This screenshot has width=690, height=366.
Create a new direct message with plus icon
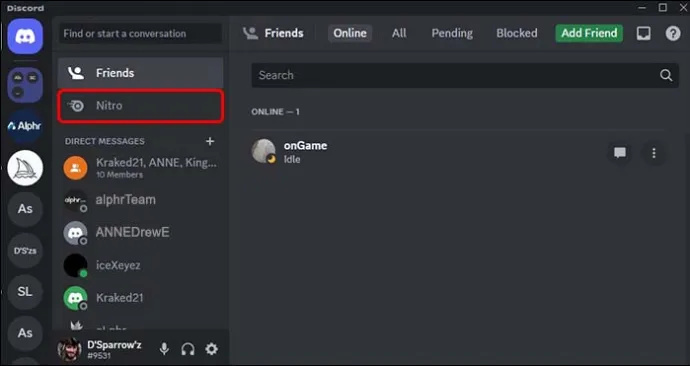pos(210,141)
